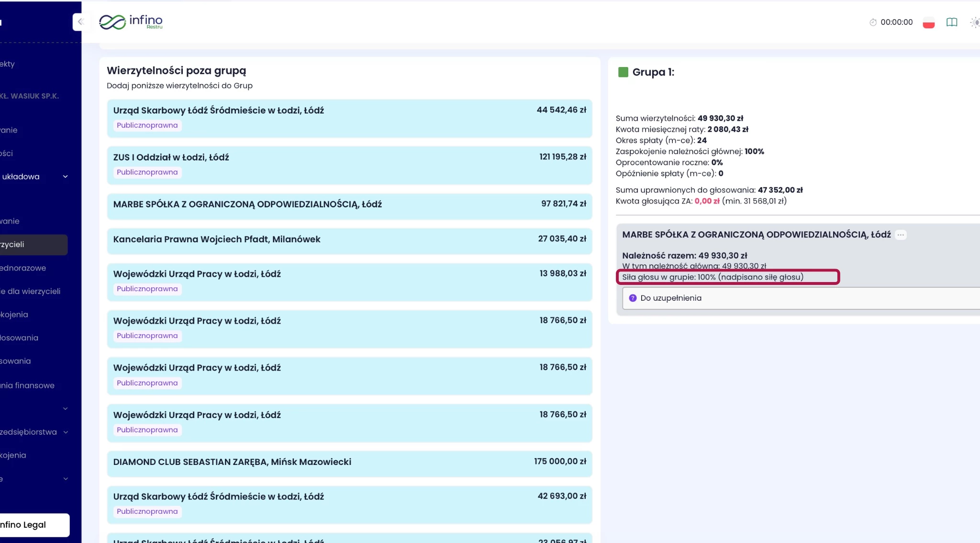Open the 'ednorazowe' sidebar item
The height and width of the screenshot is (543, 980).
(x=23, y=268)
